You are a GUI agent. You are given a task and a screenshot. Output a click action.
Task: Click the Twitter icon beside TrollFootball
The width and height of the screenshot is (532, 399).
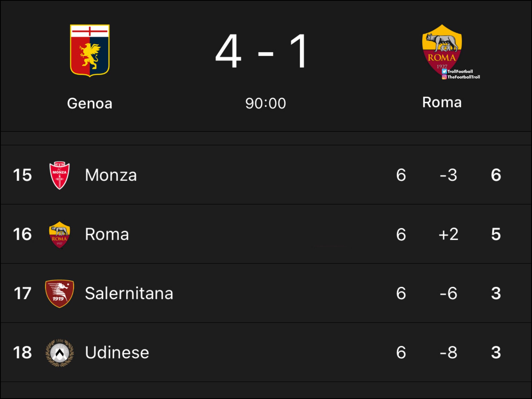444,71
